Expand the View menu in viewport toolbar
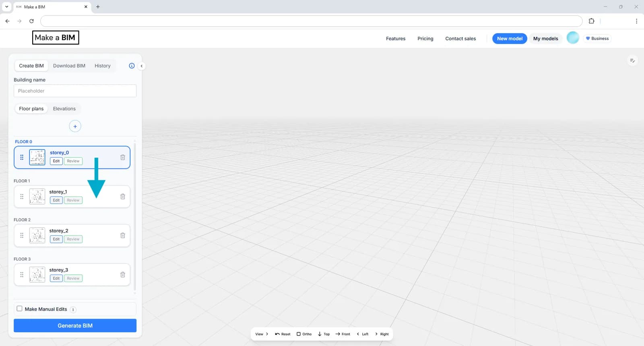This screenshot has height=346, width=644. click(x=262, y=334)
